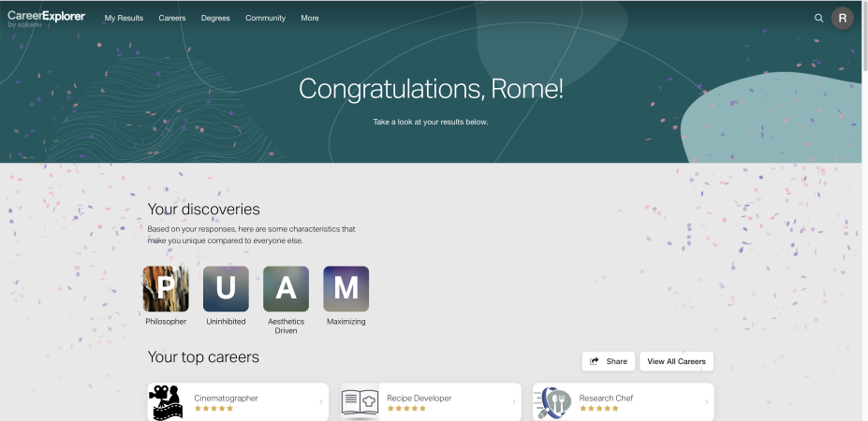Click the Research Chef icon

point(552,402)
